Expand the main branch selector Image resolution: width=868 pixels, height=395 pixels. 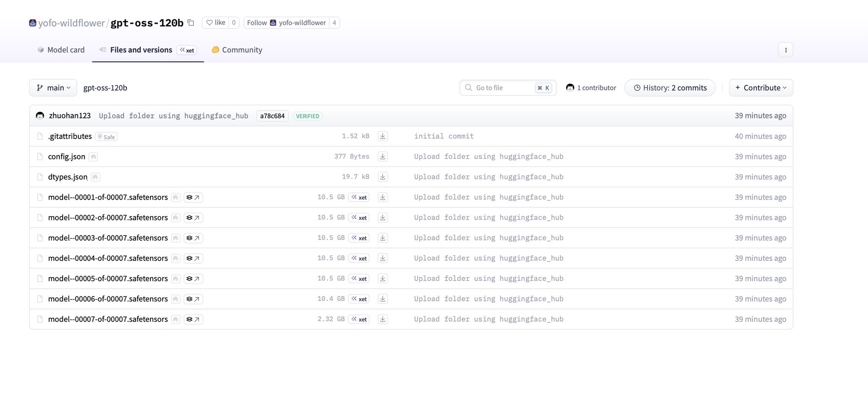click(x=53, y=88)
